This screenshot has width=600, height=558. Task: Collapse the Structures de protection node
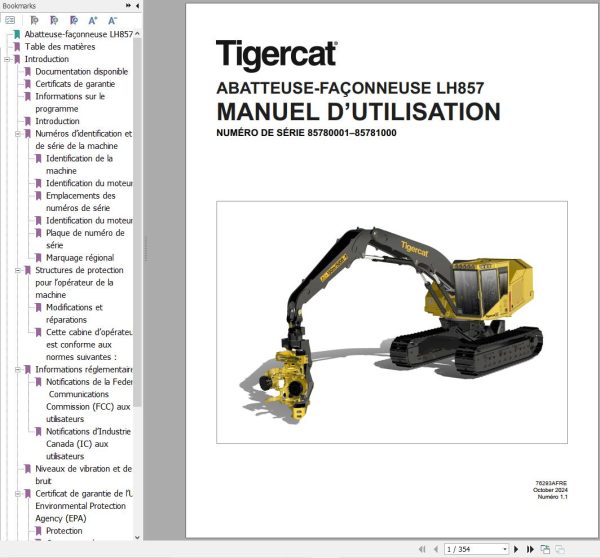coord(17,271)
